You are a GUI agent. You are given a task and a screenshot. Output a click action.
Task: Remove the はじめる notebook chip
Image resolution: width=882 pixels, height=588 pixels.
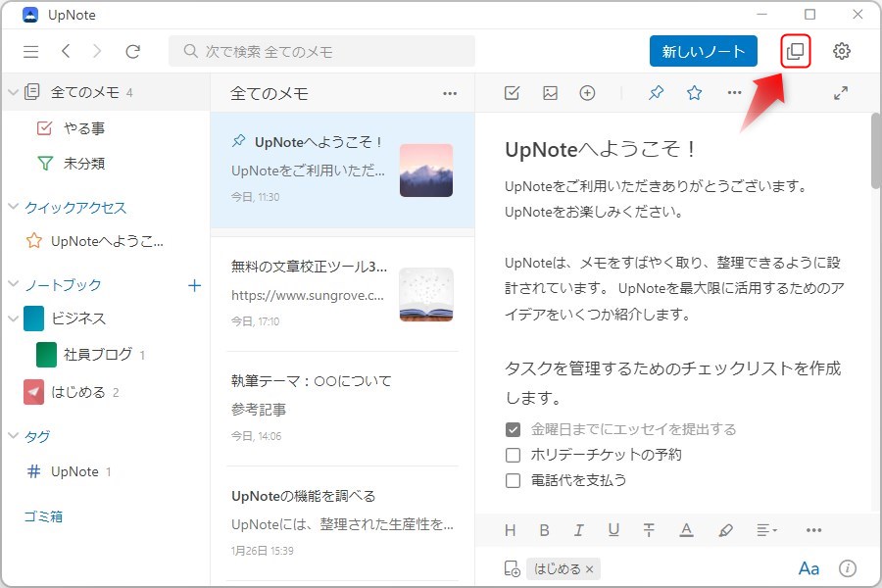590,569
